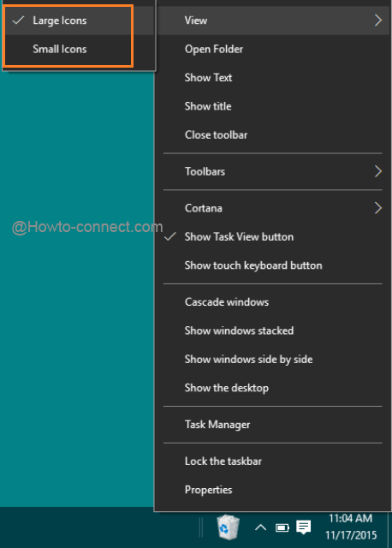Enable Show touch keyboard button
Image resolution: width=392 pixels, height=548 pixels.
pos(273,265)
